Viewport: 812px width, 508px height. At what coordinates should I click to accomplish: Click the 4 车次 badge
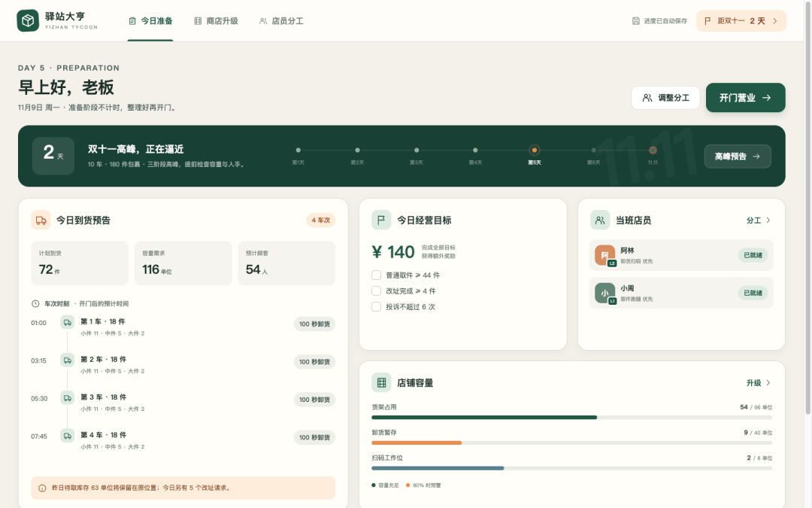pos(320,221)
